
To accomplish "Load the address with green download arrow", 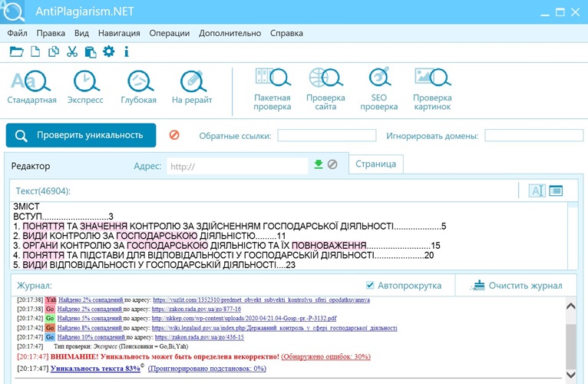I will tap(319, 164).
